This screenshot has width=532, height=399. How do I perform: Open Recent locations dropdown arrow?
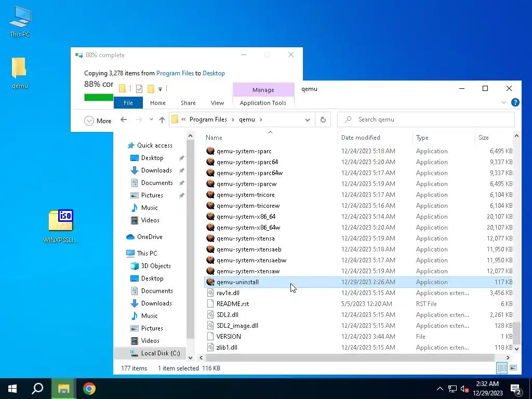151,119
